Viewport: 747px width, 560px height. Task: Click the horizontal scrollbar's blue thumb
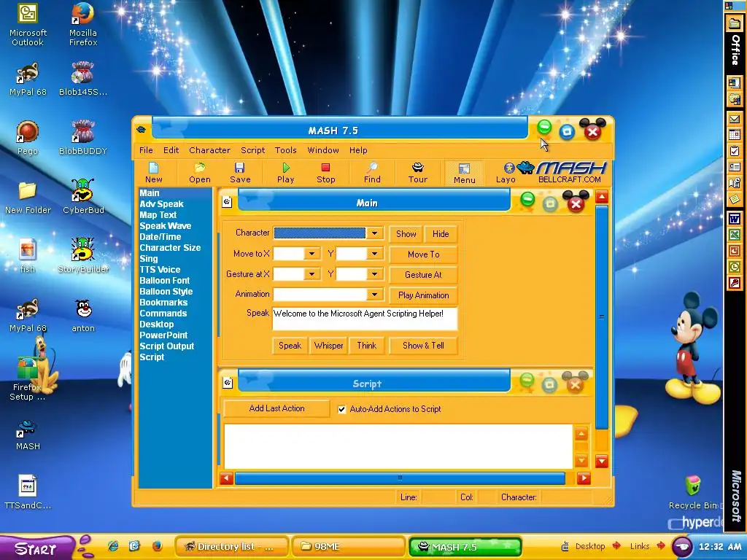pyautogui.click(x=400, y=478)
